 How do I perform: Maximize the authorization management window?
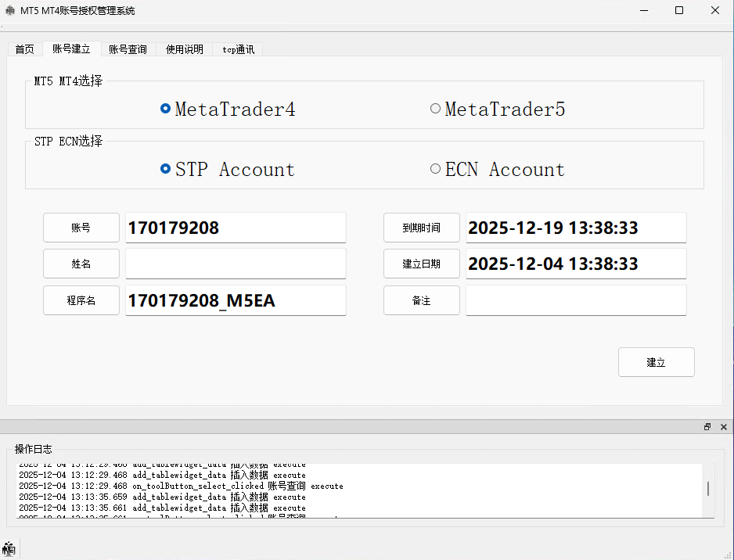click(x=679, y=10)
